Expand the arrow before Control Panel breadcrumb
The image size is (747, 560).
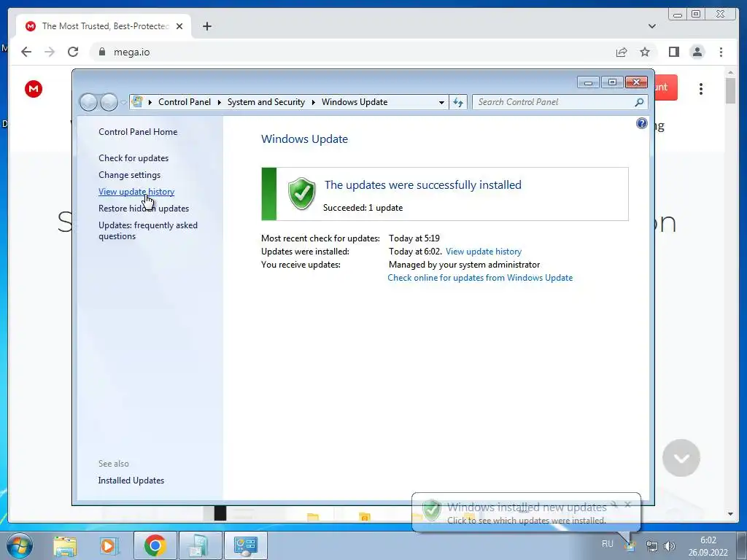coord(150,102)
